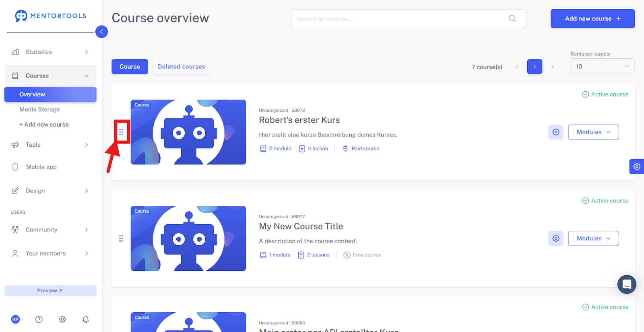Click the search magnifier icon
644x332 pixels.
pyautogui.click(x=512, y=18)
